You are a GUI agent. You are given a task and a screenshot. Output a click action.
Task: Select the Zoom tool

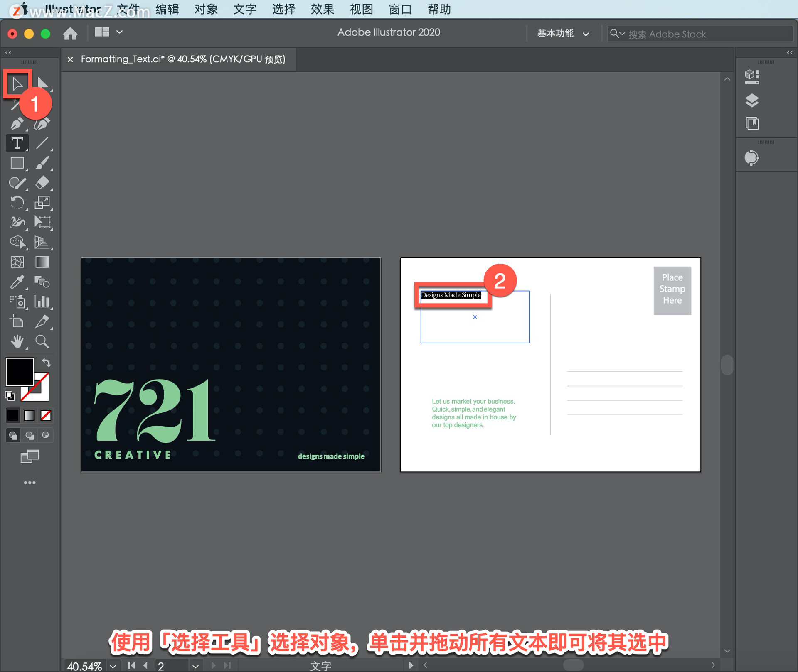42,341
